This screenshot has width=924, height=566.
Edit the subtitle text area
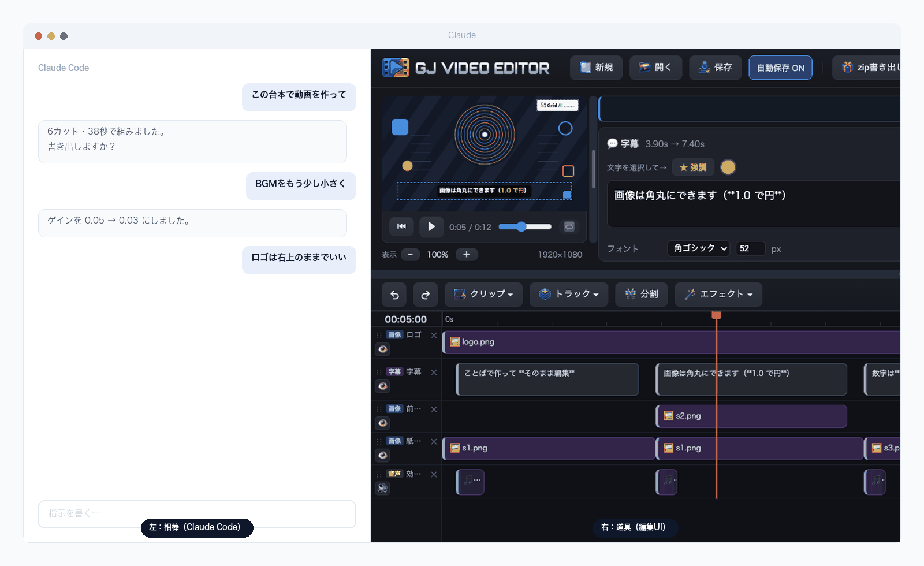[x=754, y=204]
